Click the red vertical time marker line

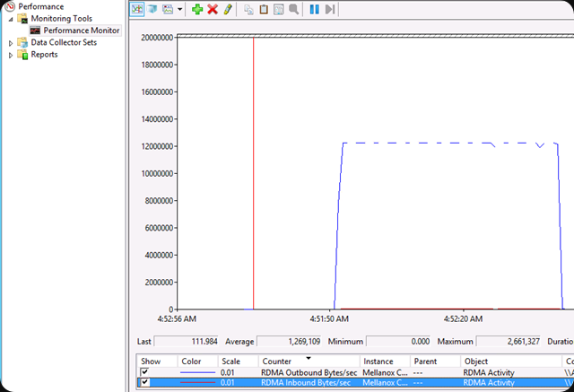pos(253,172)
